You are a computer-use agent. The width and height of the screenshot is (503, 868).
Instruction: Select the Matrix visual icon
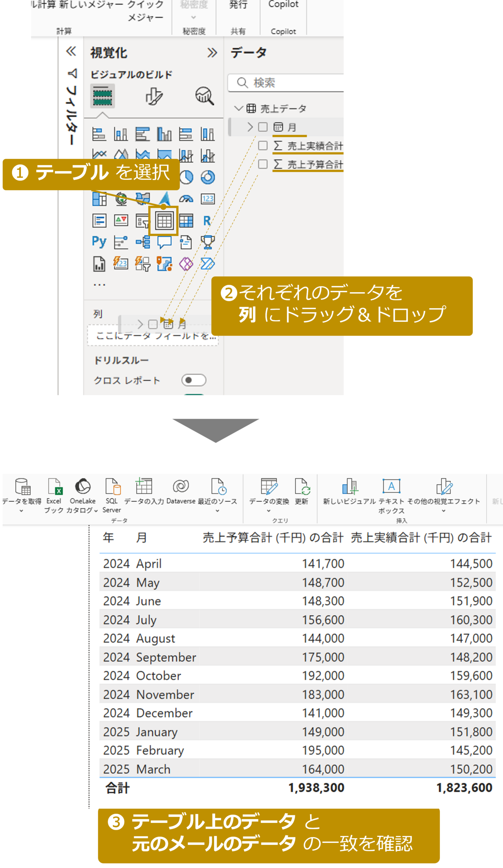[186, 221]
